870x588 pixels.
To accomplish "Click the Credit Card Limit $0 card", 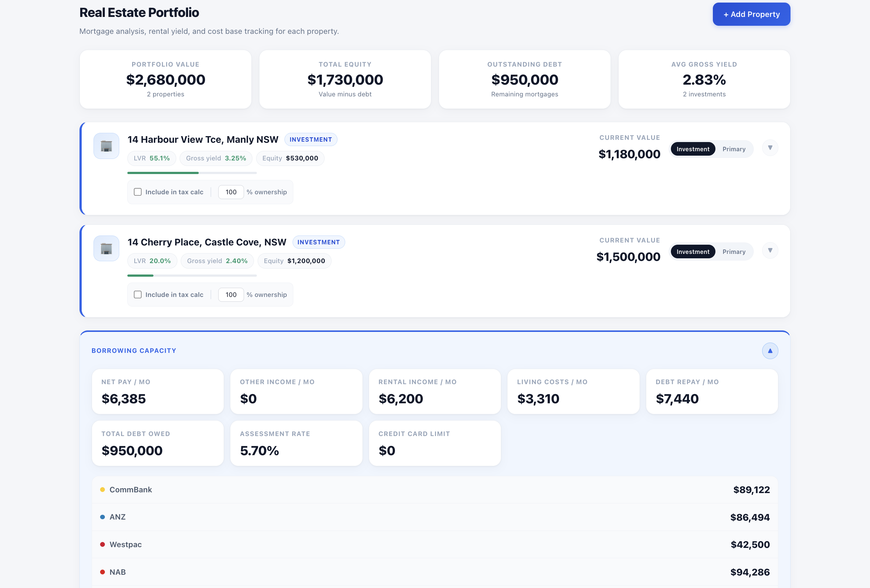I will click(435, 443).
